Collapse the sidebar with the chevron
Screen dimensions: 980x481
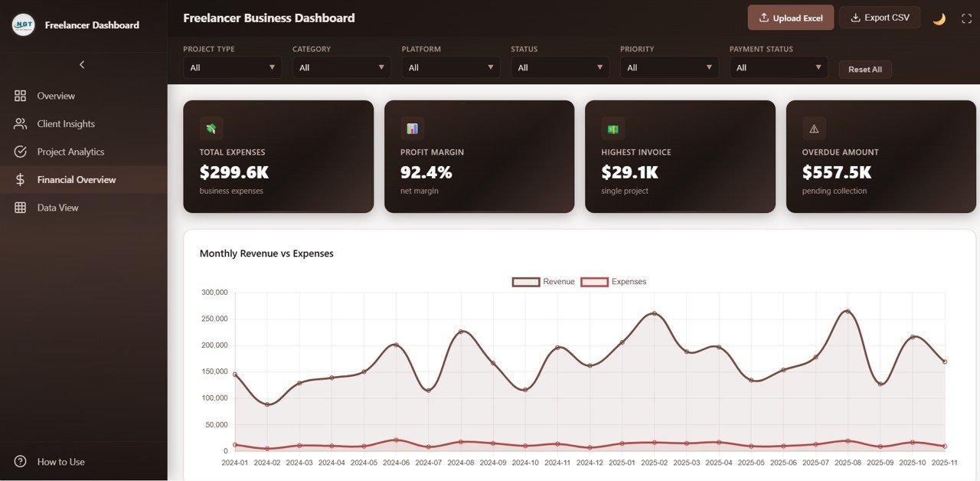coord(82,64)
